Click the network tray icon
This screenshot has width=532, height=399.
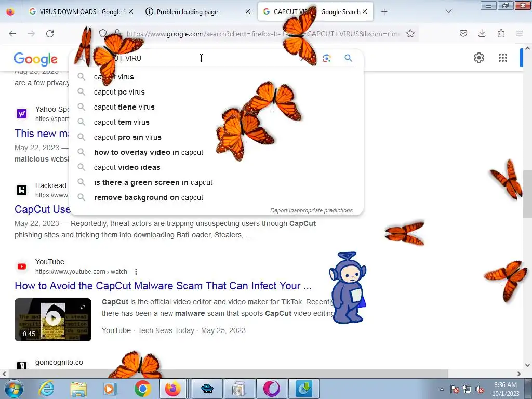pyautogui.click(x=467, y=390)
